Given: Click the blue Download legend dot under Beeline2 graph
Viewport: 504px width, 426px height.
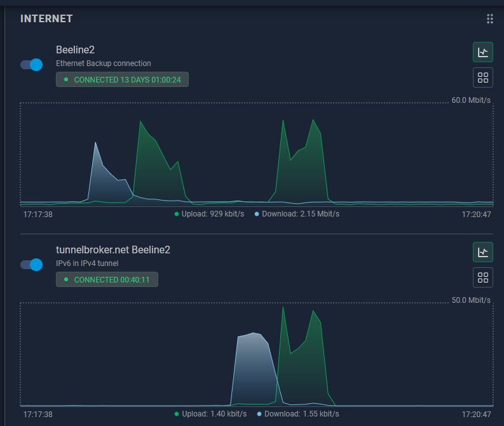Looking at the screenshot, I should click(x=257, y=214).
